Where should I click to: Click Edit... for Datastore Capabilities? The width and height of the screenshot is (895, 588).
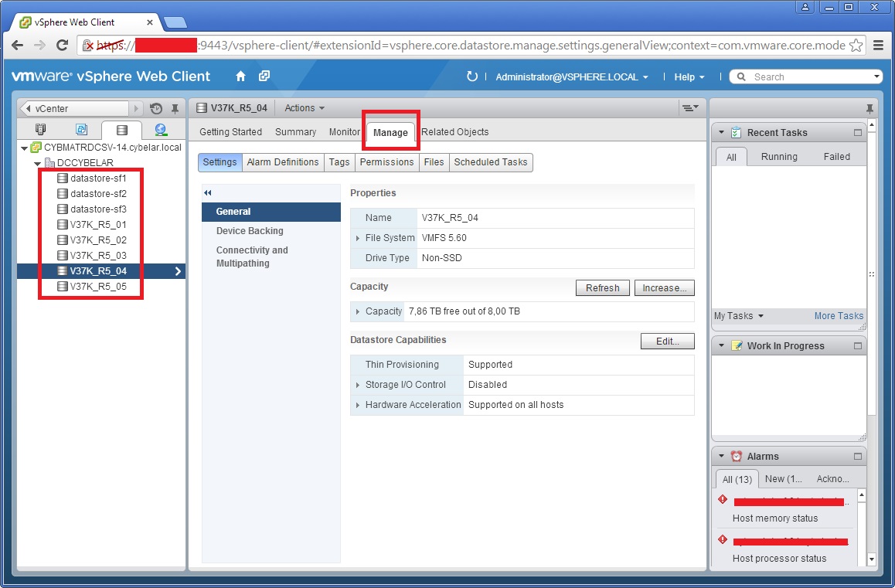coord(667,342)
